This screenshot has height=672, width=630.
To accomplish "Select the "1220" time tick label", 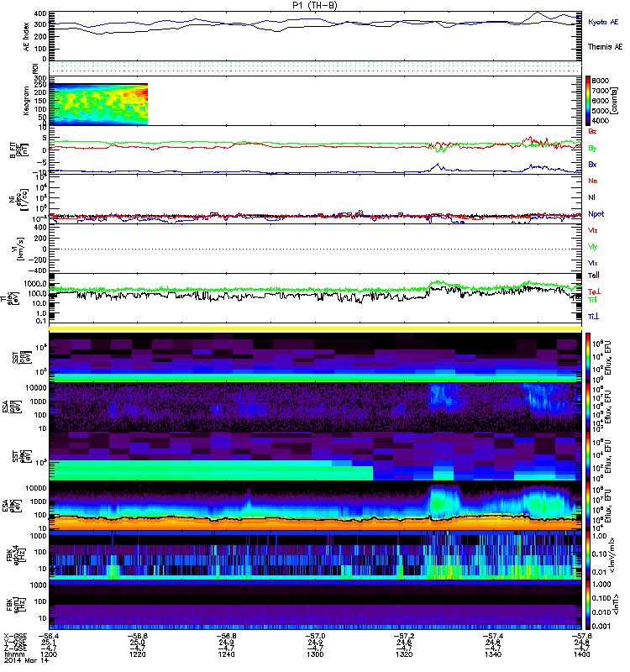I will [x=138, y=654].
